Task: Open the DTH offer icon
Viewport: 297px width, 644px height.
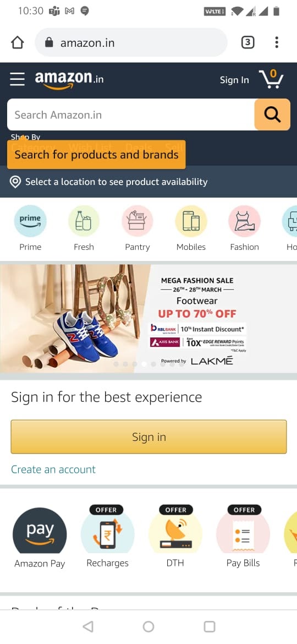Action: tap(175, 531)
